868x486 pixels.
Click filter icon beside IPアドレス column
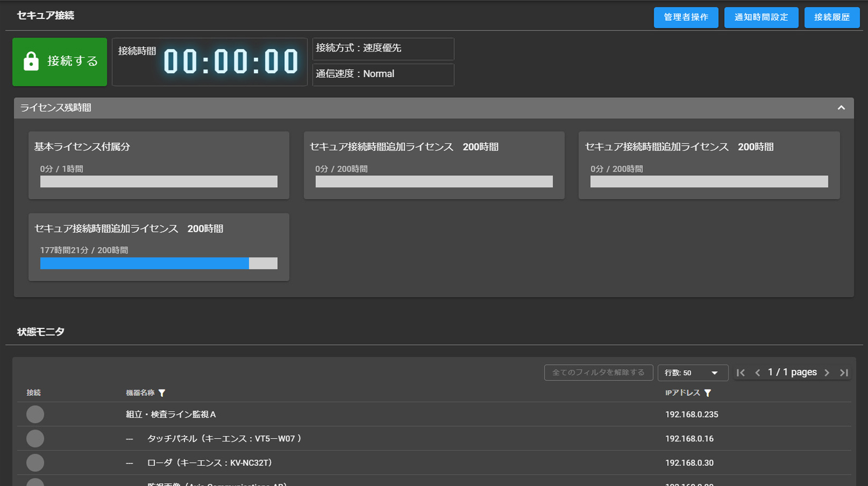tap(707, 393)
